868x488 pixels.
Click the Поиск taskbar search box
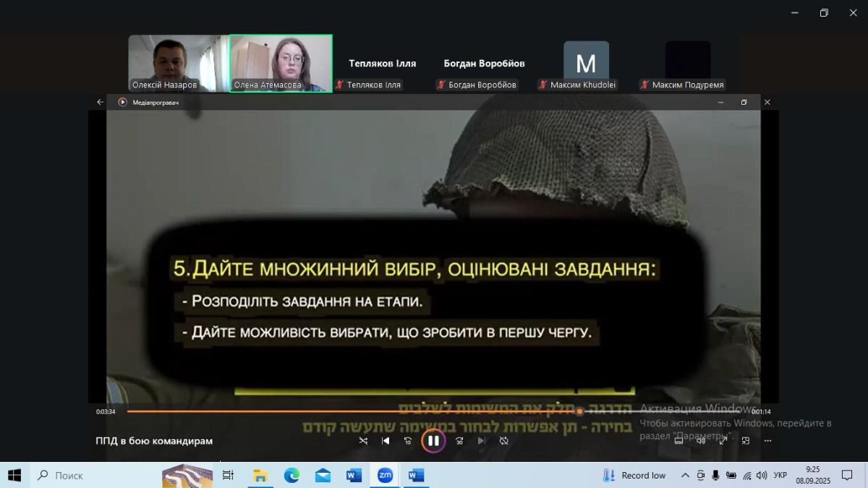(x=94, y=475)
